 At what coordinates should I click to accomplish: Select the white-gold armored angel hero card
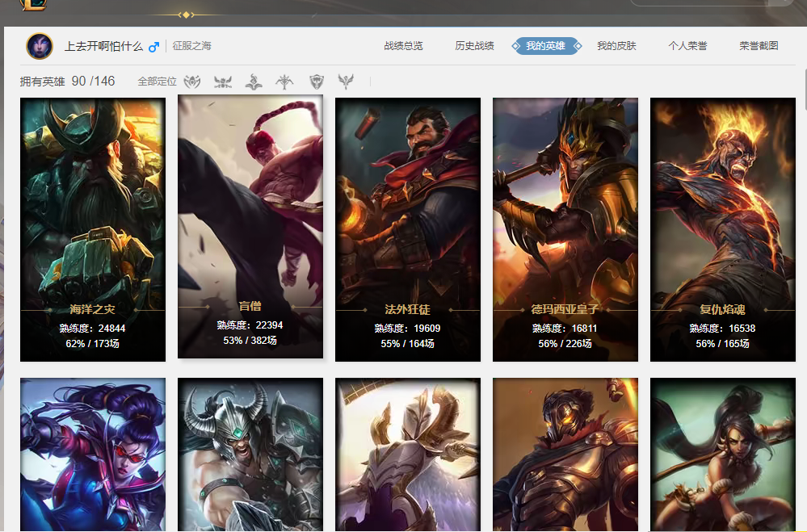coord(408,455)
